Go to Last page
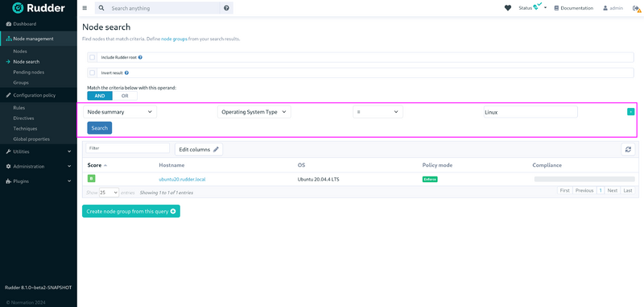The height and width of the screenshot is (307, 644). pos(628,191)
